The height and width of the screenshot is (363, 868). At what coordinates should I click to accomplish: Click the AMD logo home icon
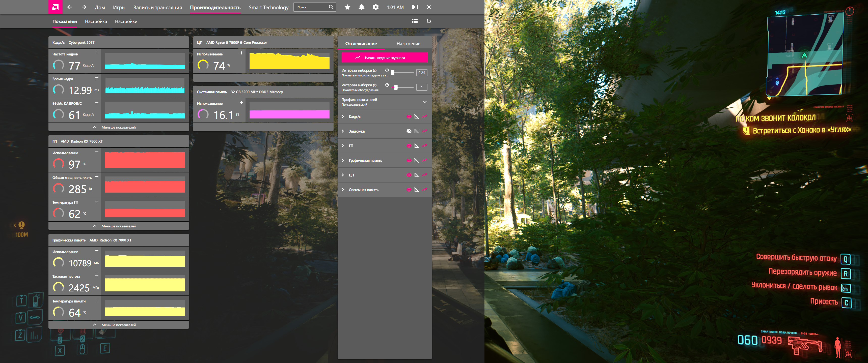55,7
